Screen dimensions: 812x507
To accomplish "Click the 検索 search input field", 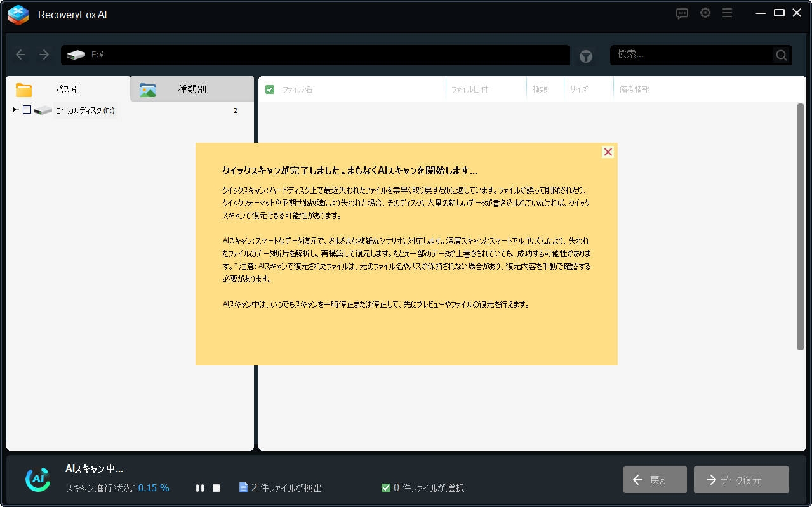I will [x=692, y=55].
